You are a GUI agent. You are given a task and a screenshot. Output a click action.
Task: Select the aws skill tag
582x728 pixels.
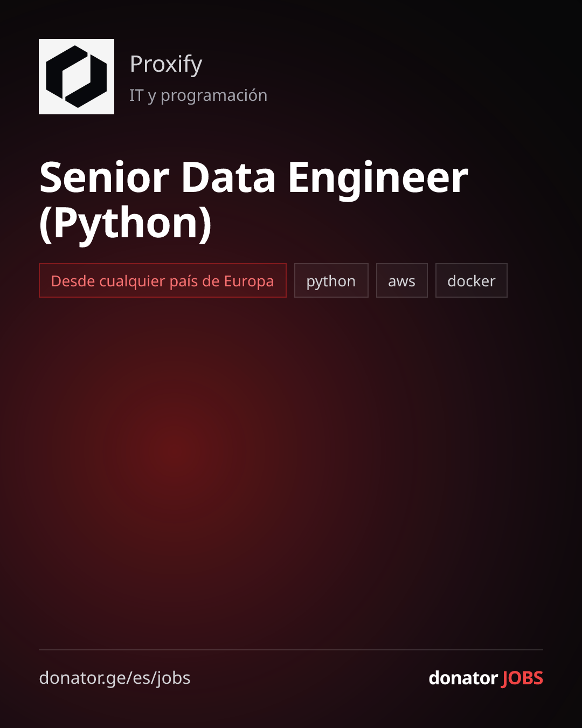point(402,280)
